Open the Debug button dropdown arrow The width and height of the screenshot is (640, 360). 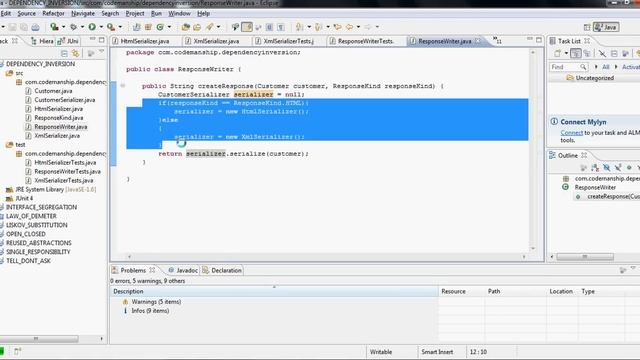tap(82, 27)
